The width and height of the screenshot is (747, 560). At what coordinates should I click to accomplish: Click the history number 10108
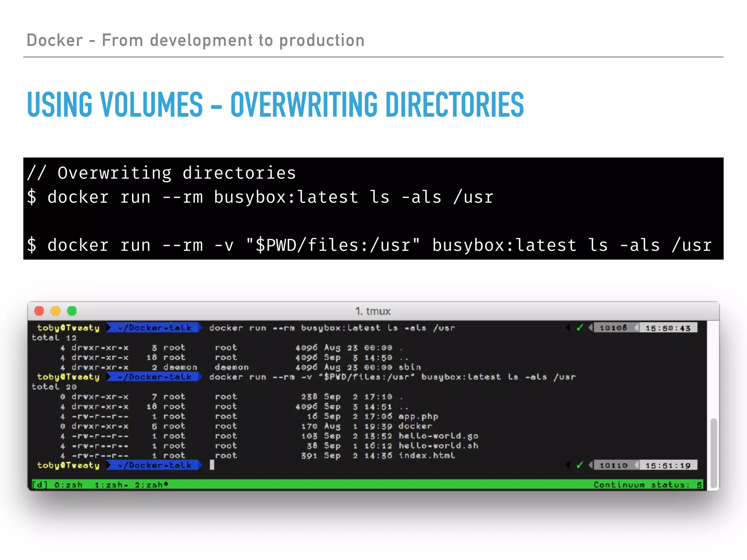point(614,328)
